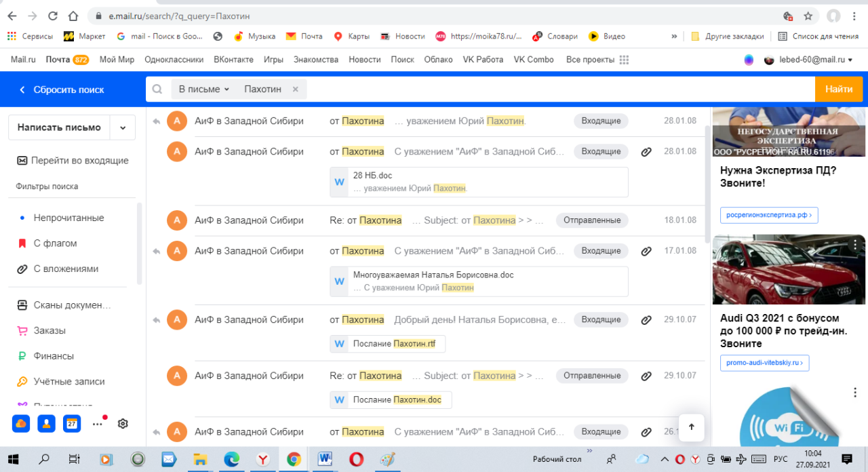Open Microsoft Word from the taskbar

[325, 459]
